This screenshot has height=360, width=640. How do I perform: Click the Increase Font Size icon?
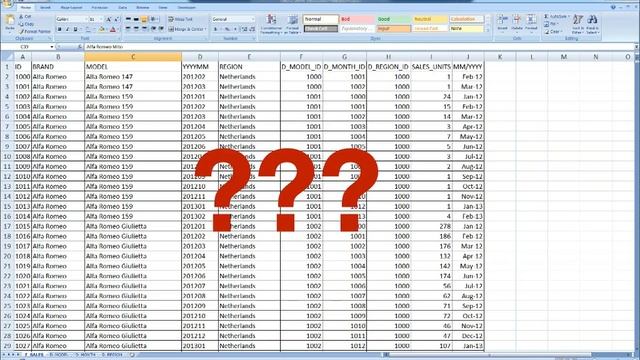point(109,19)
